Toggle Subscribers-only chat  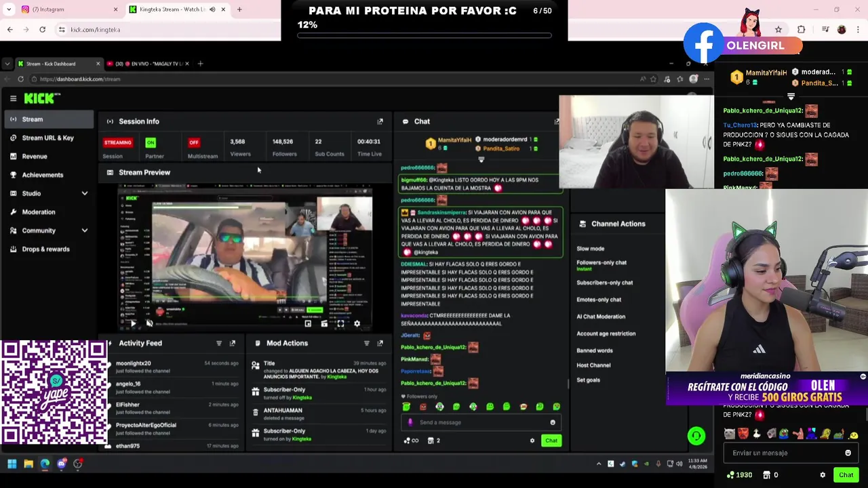(604, 283)
